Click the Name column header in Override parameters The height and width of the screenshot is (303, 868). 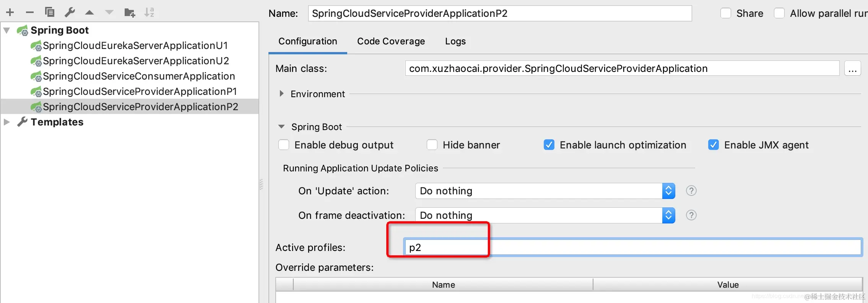tap(443, 285)
